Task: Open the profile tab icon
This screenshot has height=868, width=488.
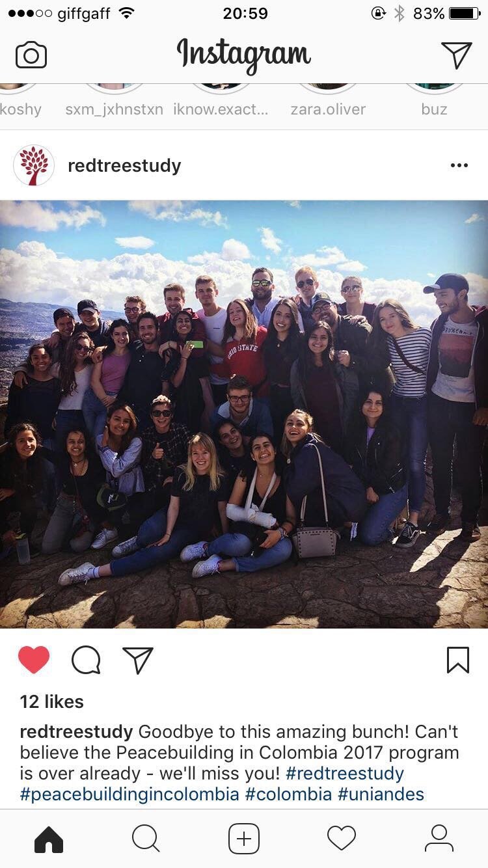Action: point(439,839)
